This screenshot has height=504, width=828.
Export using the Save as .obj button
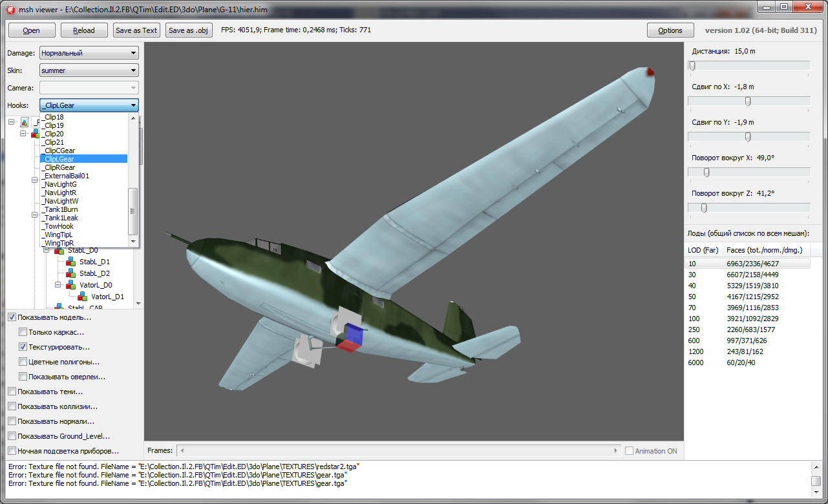click(x=188, y=30)
